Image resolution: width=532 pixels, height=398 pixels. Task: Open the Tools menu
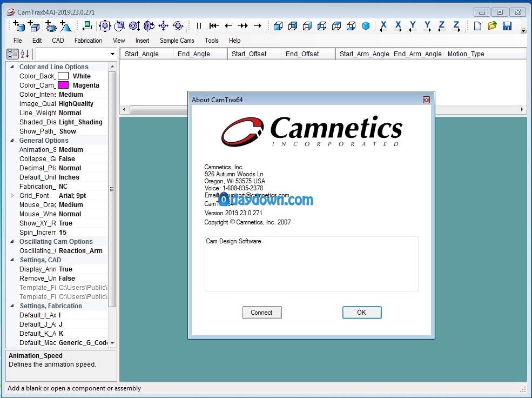coord(211,41)
